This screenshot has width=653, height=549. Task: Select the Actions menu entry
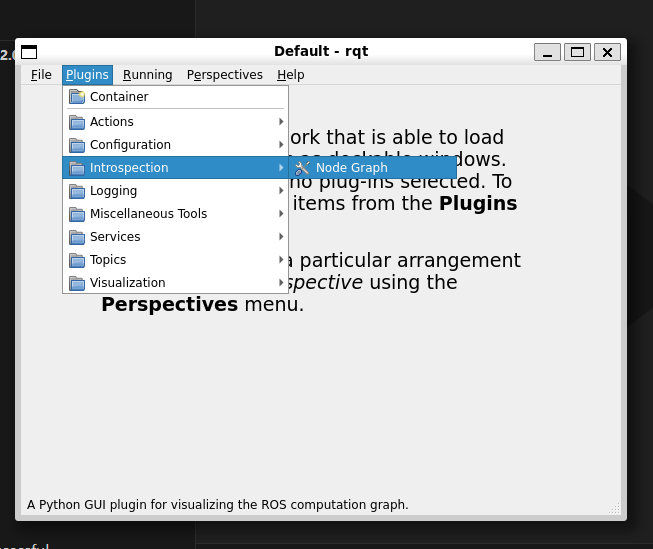(x=175, y=122)
